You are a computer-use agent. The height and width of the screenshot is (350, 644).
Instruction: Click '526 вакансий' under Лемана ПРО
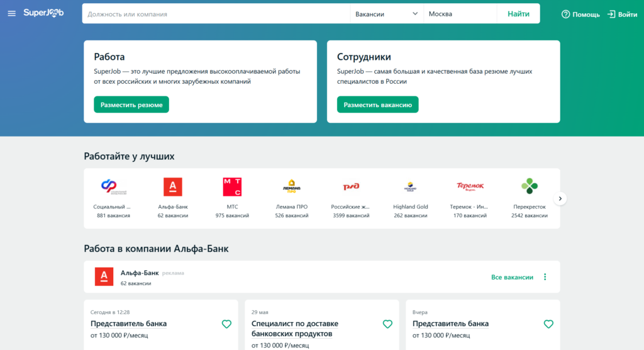292,215
